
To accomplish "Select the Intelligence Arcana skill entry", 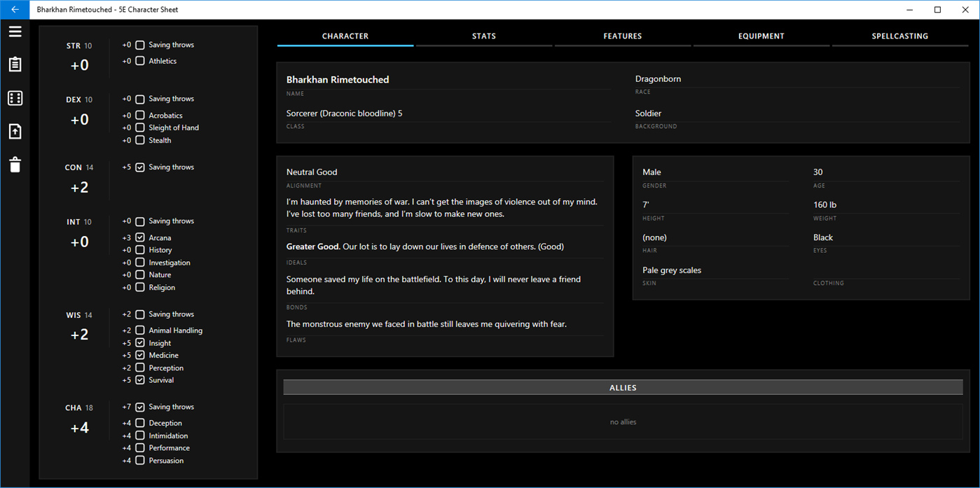I will click(160, 237).
